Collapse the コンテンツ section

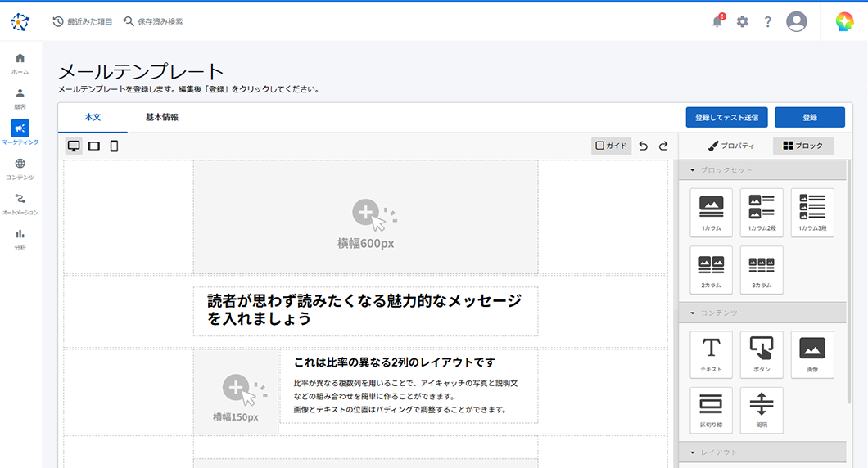click(763, 313)
